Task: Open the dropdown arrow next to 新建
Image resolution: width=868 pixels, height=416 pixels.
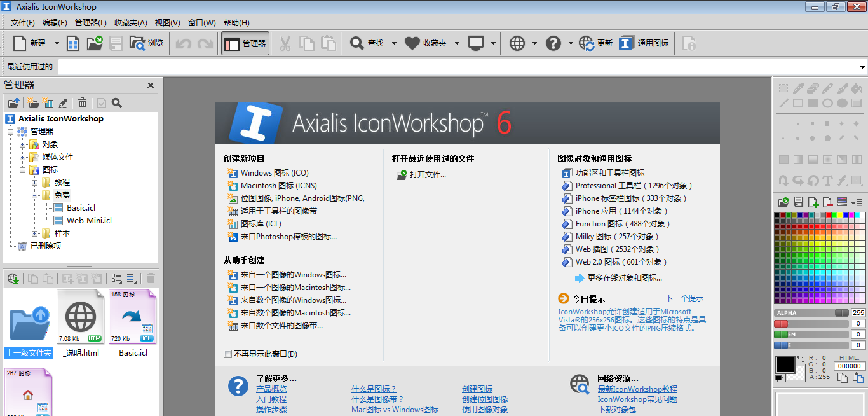Action: (57, 43)
